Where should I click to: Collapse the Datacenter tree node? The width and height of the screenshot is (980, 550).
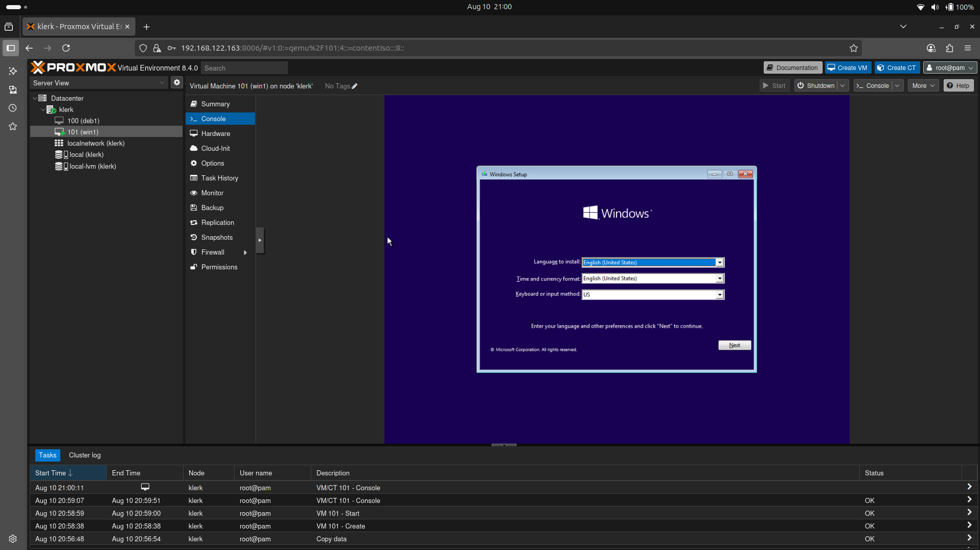[x=35, y=98]
